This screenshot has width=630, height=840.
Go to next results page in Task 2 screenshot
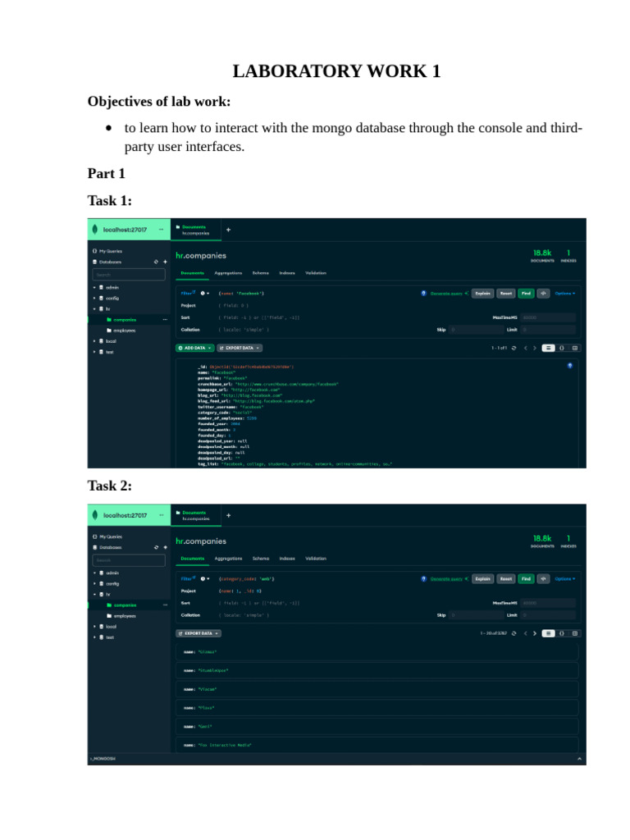pos(536,633)
